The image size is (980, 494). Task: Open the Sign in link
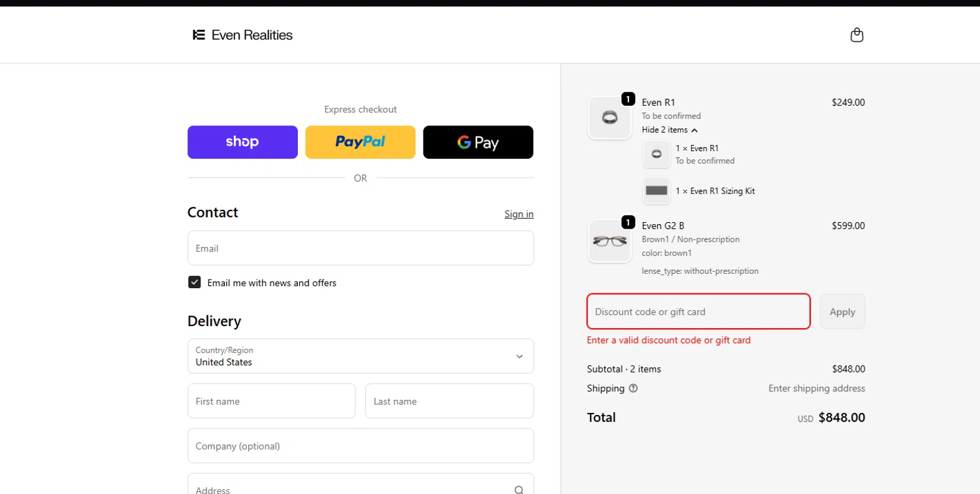519,214
